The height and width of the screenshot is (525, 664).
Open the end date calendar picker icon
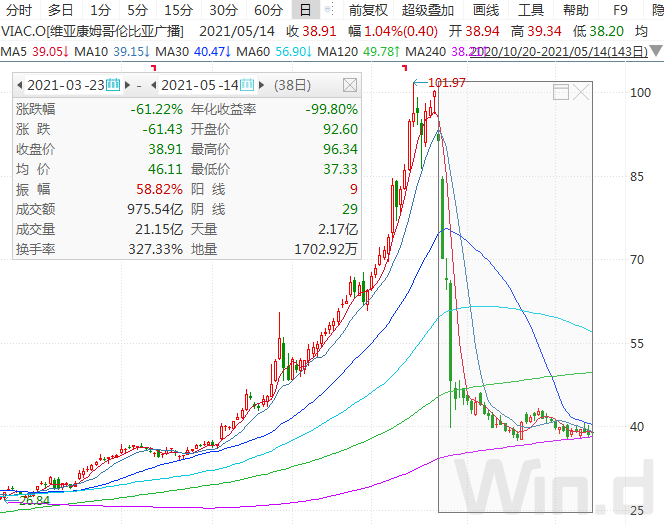click(247, 85)
